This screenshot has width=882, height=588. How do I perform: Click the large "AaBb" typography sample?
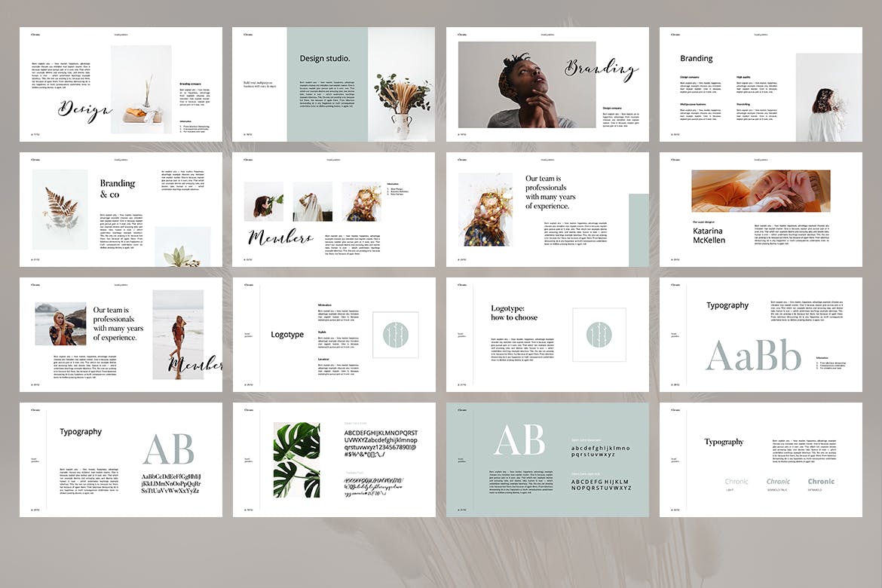coord(752,356)
